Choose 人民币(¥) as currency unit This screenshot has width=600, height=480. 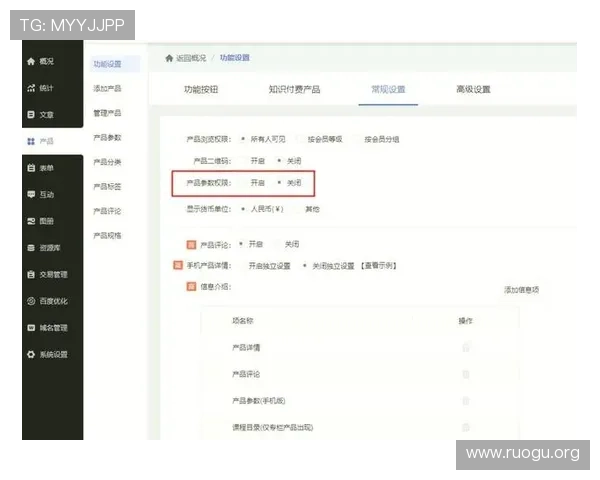pyautogui.click(x=243, y=209)
